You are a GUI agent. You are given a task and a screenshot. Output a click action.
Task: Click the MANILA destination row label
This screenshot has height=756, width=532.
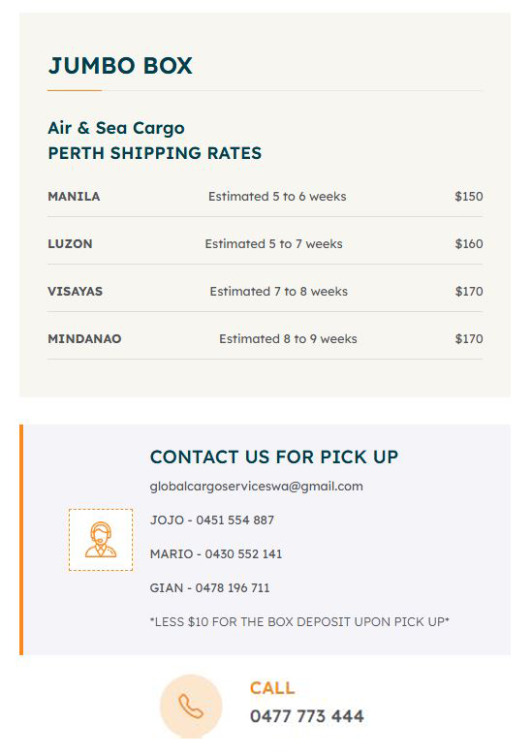(x=74, y=196)
